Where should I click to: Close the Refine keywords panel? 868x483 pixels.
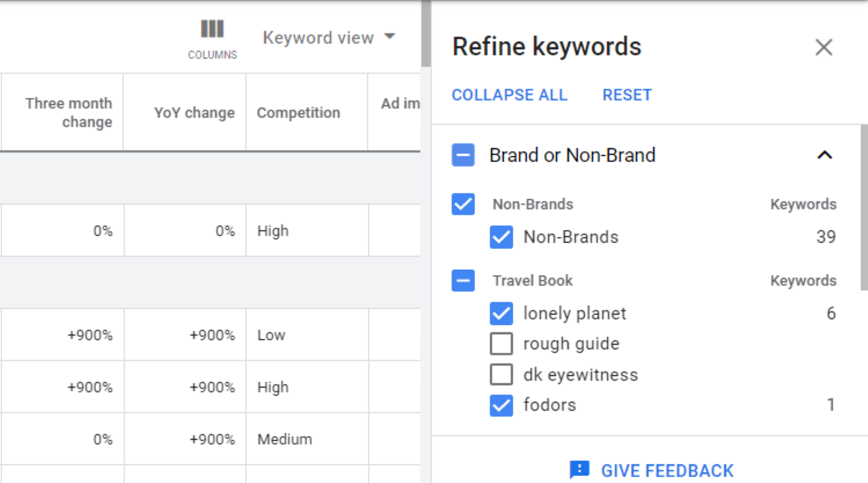[824, 47]
